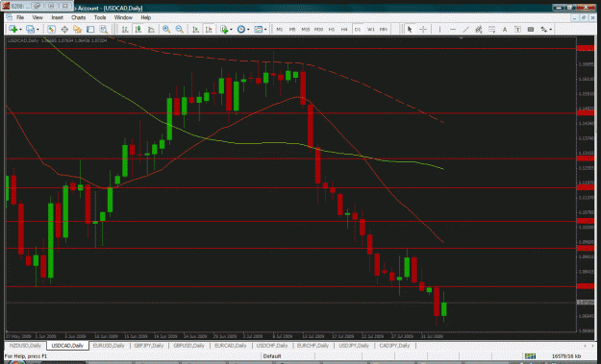Image resolution: width=601 pixels, height=364 pixels.
Task: Switch to the EURUSD,Daily chart tab
Action: [109, 346]
